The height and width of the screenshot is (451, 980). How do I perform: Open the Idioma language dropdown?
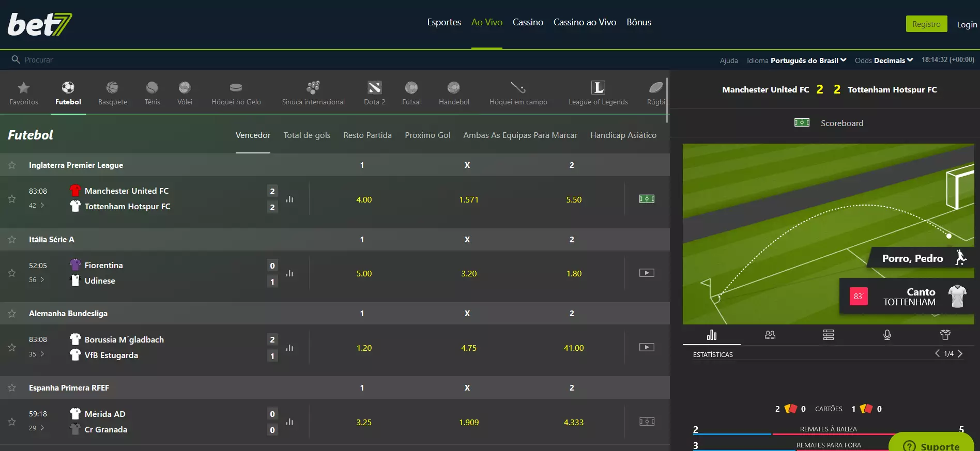tap(808, 60)
